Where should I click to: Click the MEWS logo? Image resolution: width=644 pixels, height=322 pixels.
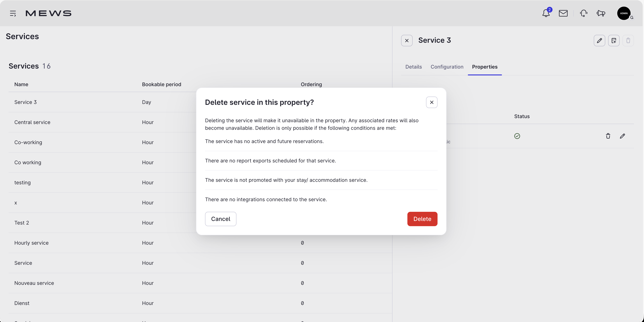[48, 13]
